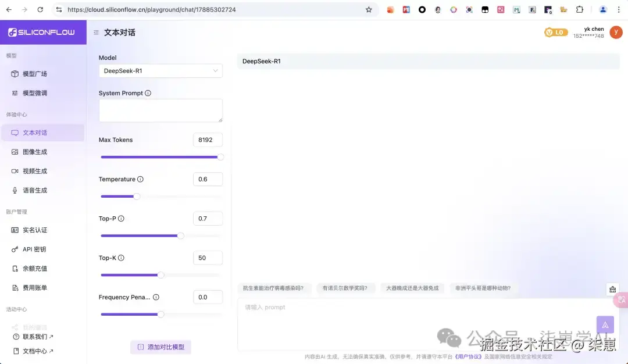Click the site information icon in address bar
Viewport: 628px width, 364px height.
tap(59, 10)
